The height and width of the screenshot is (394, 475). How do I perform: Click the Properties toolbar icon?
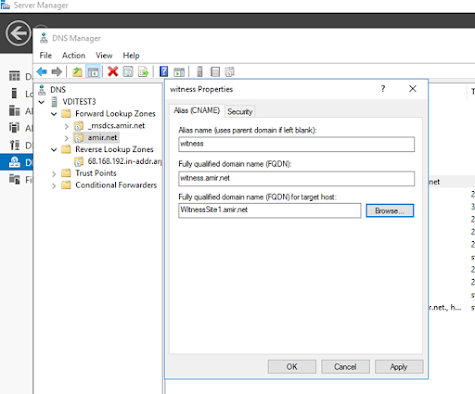[x=128, y=72]
